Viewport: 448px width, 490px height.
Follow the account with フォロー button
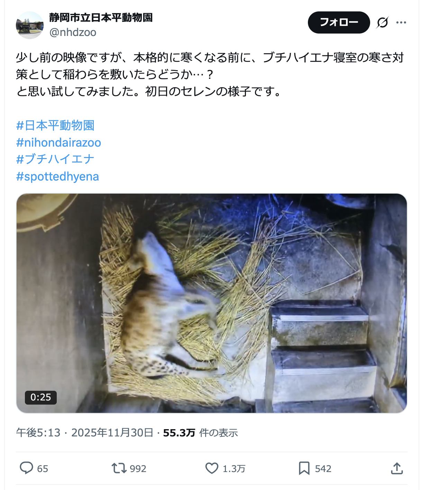point(339,22)
